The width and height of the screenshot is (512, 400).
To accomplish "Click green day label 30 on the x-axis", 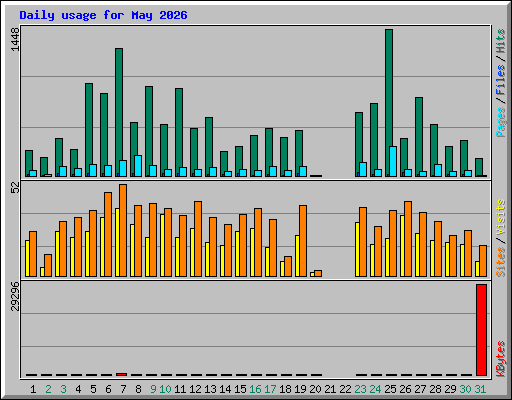I will point(465,389).
